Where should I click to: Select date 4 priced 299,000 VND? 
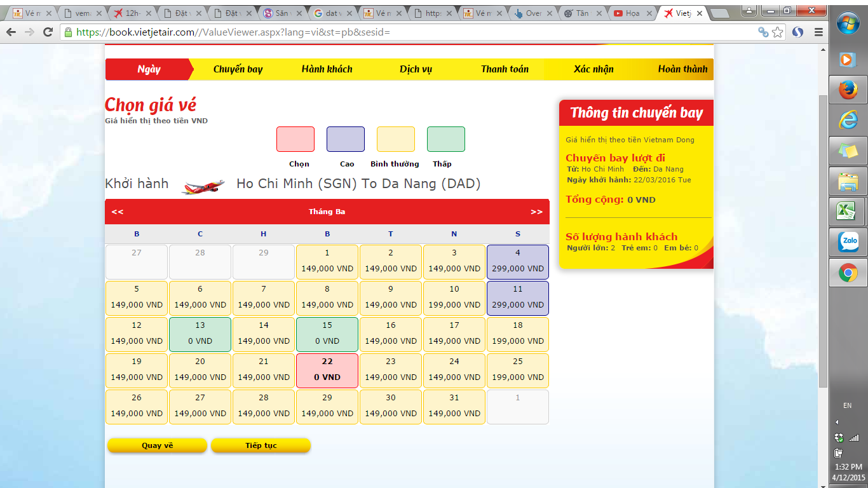click(518, 262)
